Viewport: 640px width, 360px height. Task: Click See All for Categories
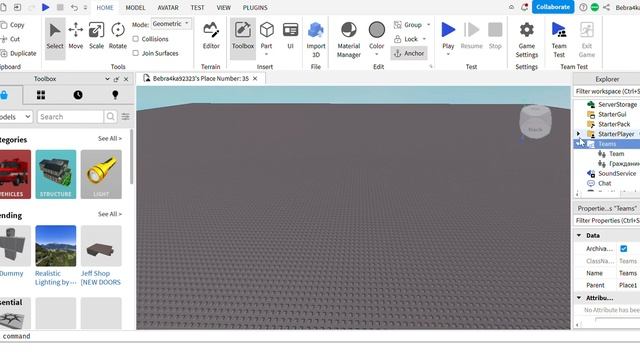click(x=109, y=139)
